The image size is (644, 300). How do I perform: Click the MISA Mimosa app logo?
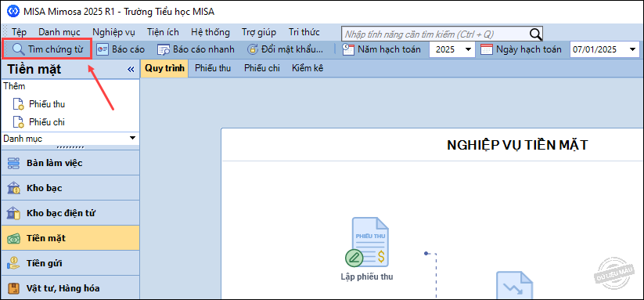(x=13, y=12)
